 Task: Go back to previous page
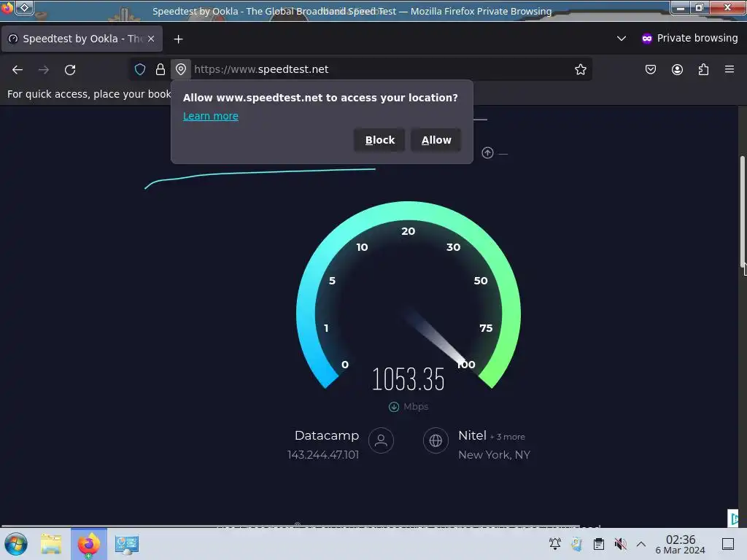tap(18, 69)
